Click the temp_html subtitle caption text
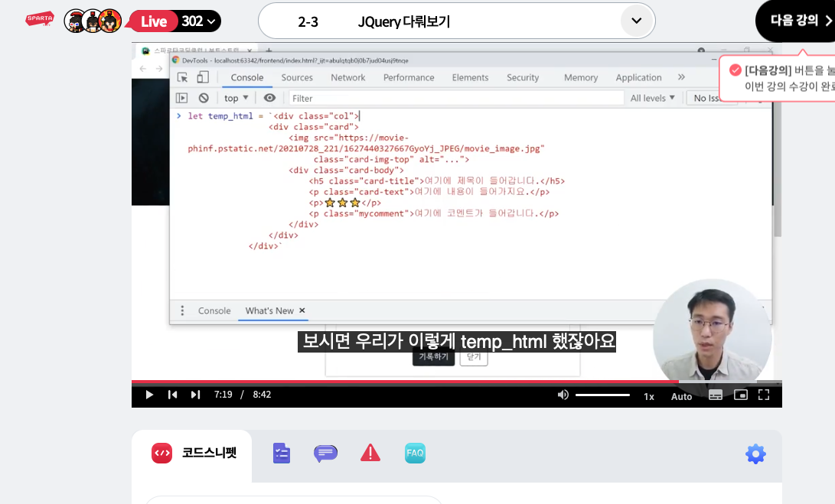 pos(456,341)
